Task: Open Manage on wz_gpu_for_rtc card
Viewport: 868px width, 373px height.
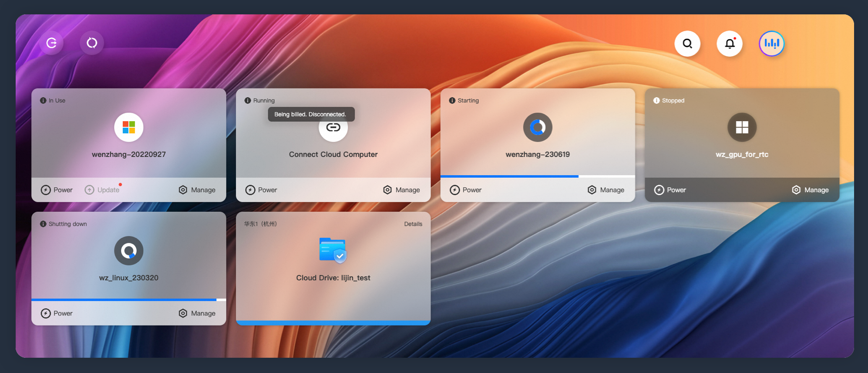Action: [x=810, y=190]
